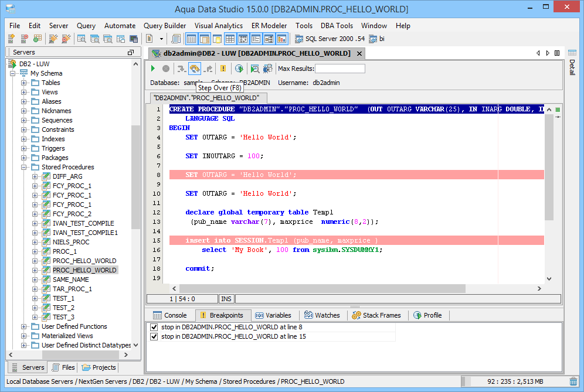The image size is (584, 392).
Task: Click the right tab-scroll arrow above the editor
Action: (x=548, y=53)
